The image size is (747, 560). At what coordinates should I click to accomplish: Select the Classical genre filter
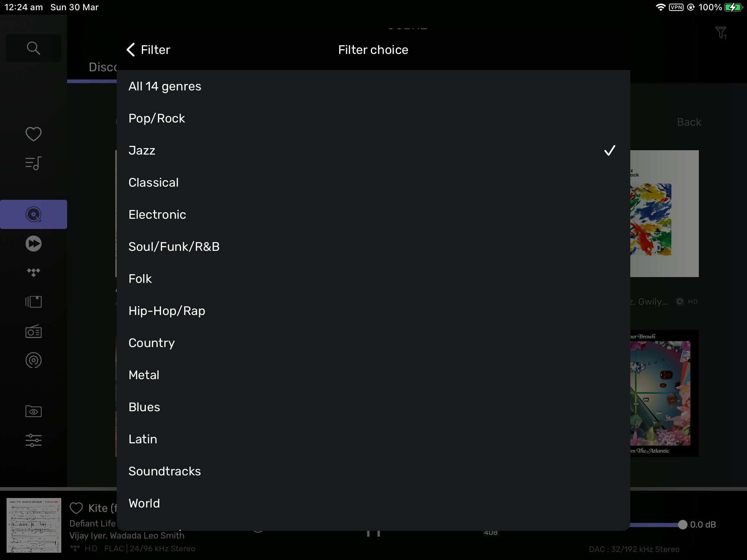[373, 182]
